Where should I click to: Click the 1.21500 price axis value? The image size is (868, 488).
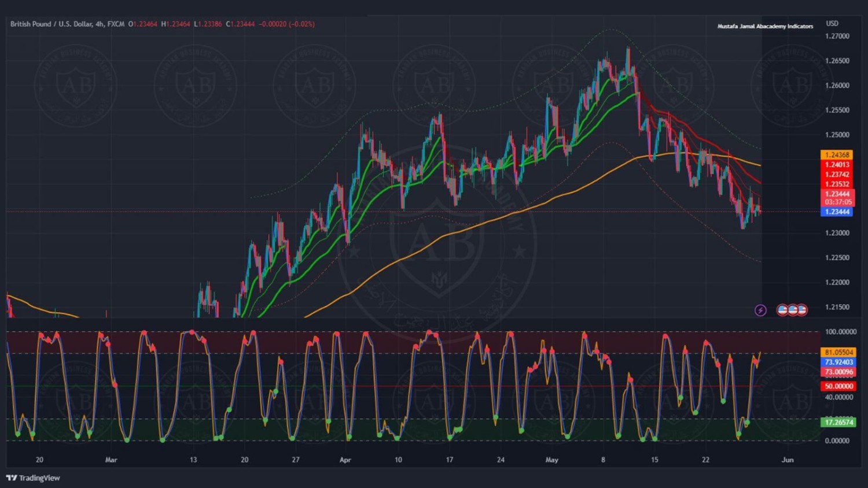837,307
